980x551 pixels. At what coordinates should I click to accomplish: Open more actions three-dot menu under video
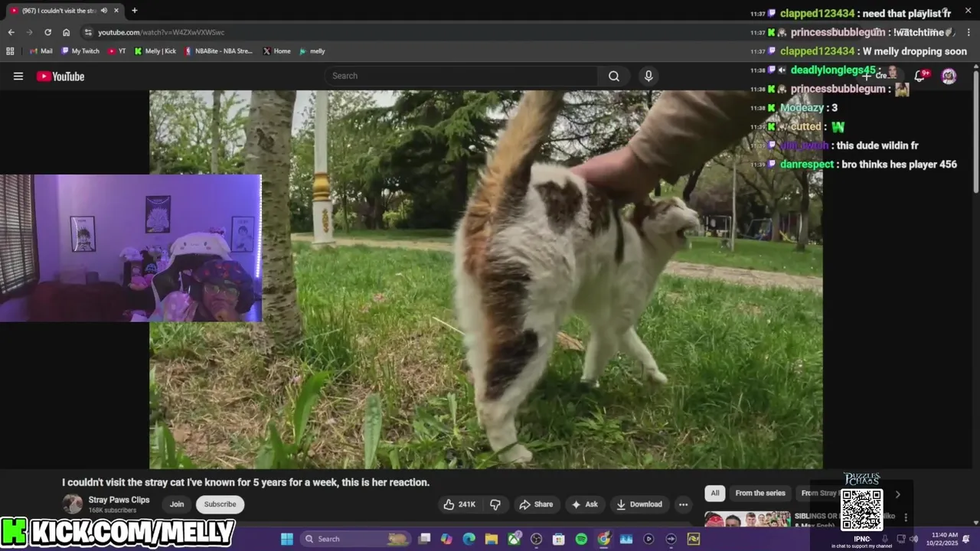click(x=683, y=504)
